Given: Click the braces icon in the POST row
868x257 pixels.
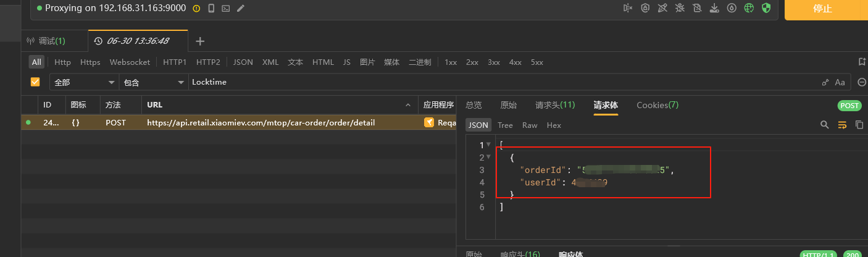Looking at the screenshot, I should (76, 122).
